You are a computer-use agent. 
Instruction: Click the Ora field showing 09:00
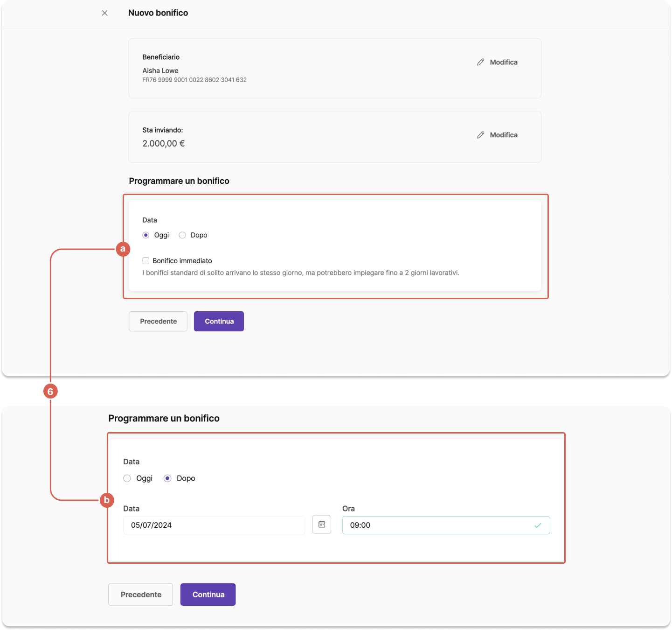pos(446,525)
